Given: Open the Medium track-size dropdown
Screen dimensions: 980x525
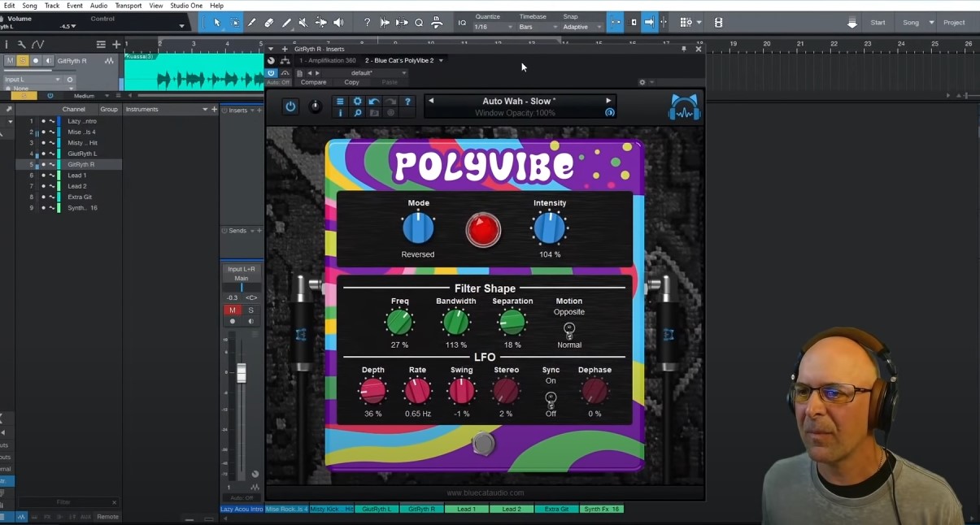Looking at the screenshot, I should pos(89,96).
